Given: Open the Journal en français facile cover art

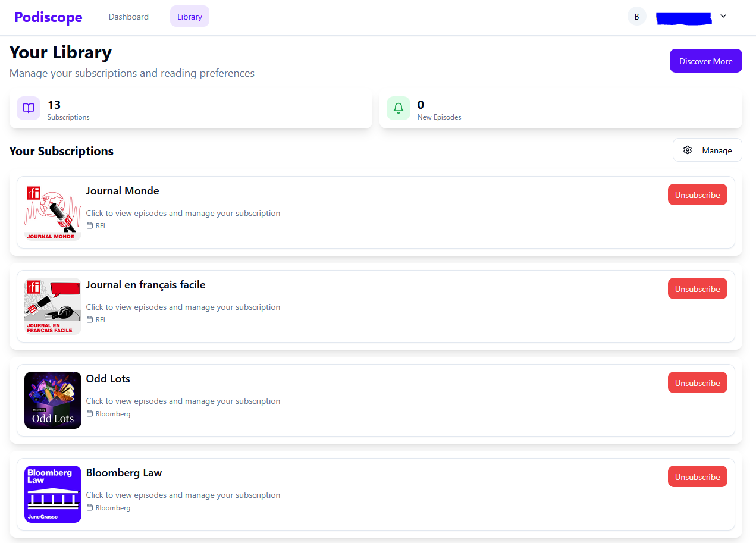Looking at the screenshot, I should pos(53,306).
